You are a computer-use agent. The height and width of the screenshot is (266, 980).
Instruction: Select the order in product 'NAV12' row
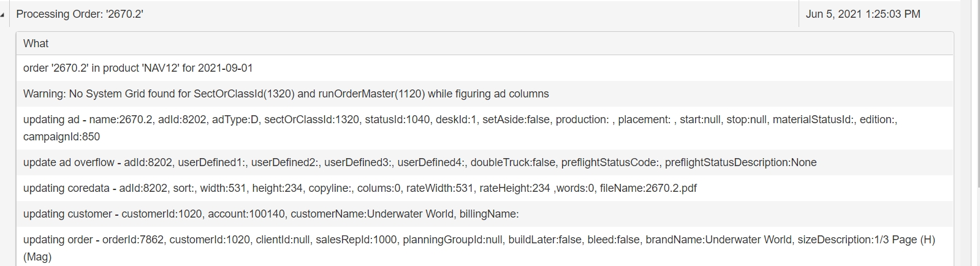coord(138,68)
